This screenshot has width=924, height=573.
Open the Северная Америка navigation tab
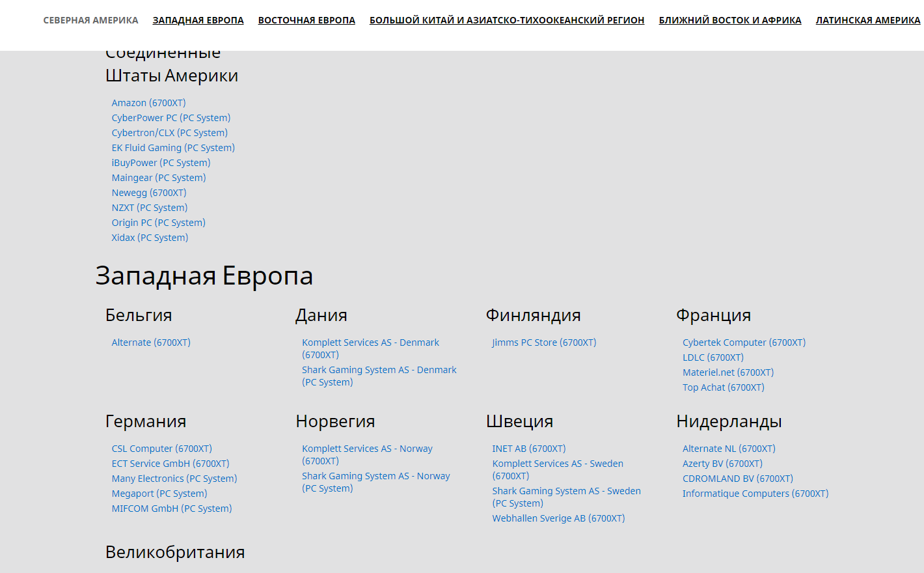coord(90,20)
